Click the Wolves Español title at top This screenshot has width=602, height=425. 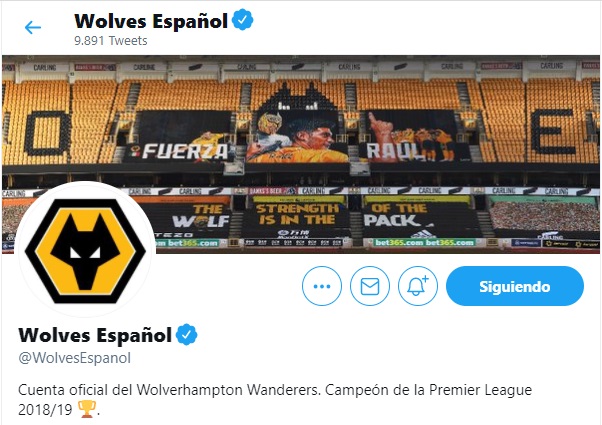tap(151, 21)
